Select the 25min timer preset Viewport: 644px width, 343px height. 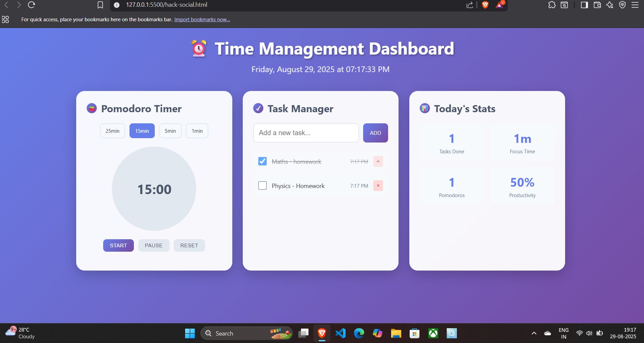click(x=112, y=131)
